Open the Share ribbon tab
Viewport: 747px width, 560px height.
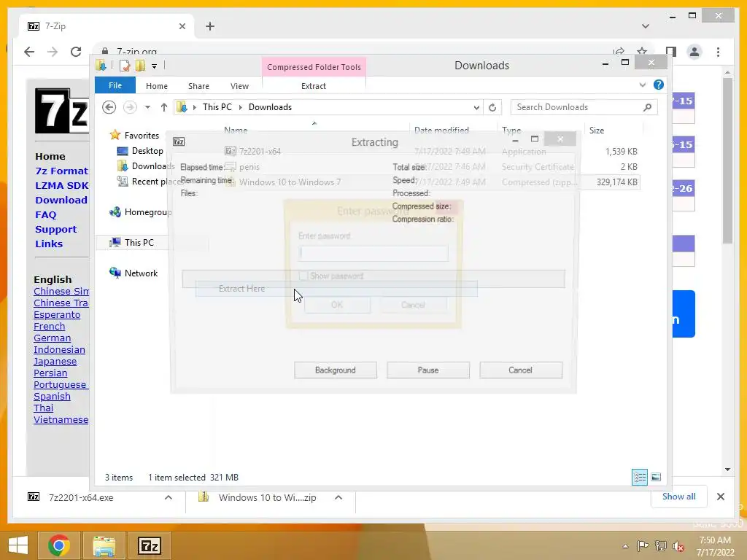[x=198, y=86]
